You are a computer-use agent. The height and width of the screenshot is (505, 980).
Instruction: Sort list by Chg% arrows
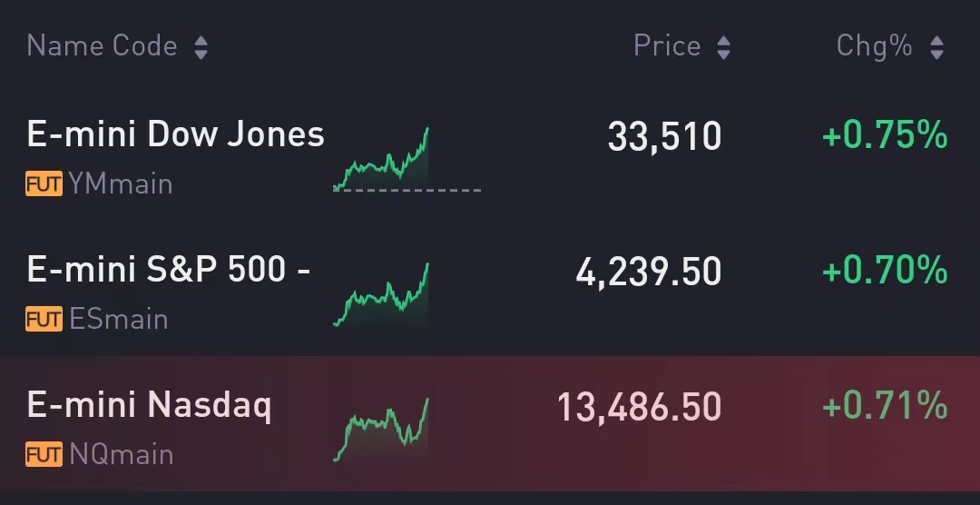(936, 47)
